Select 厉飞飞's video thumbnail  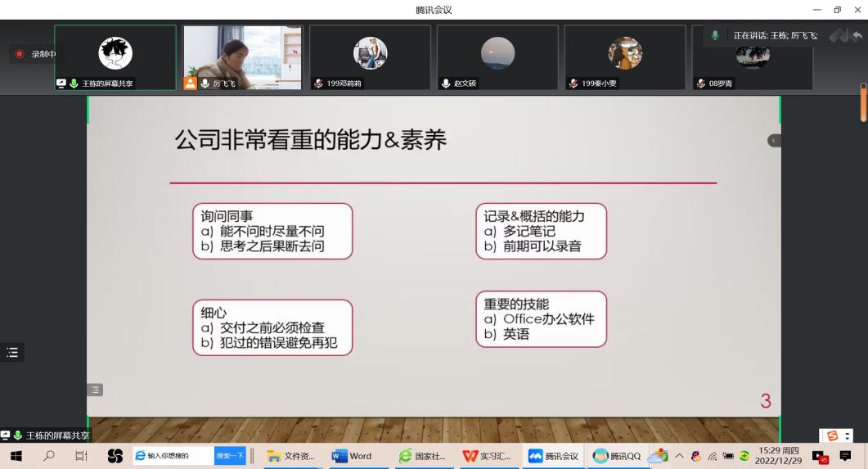243,56
